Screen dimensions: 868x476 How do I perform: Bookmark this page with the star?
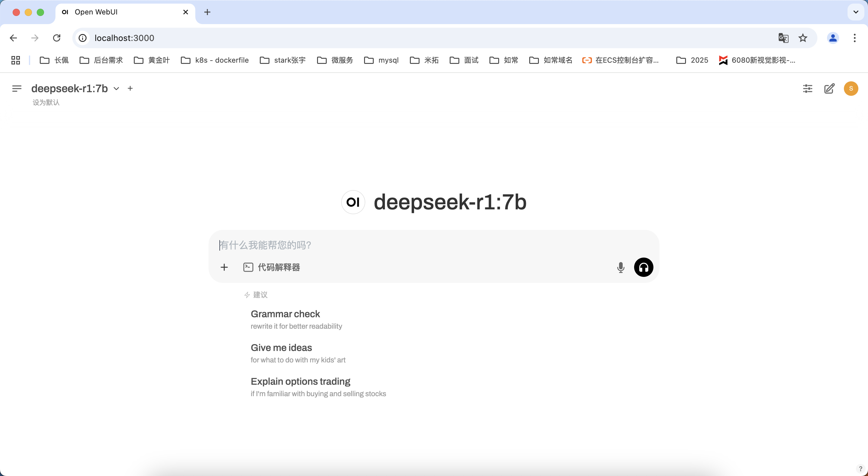[803, 38]
